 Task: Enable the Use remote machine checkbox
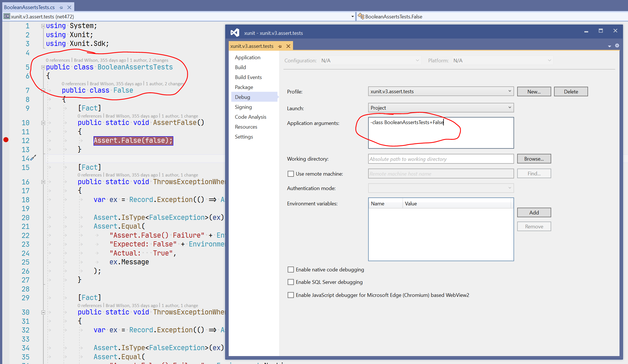pos(291,174)
